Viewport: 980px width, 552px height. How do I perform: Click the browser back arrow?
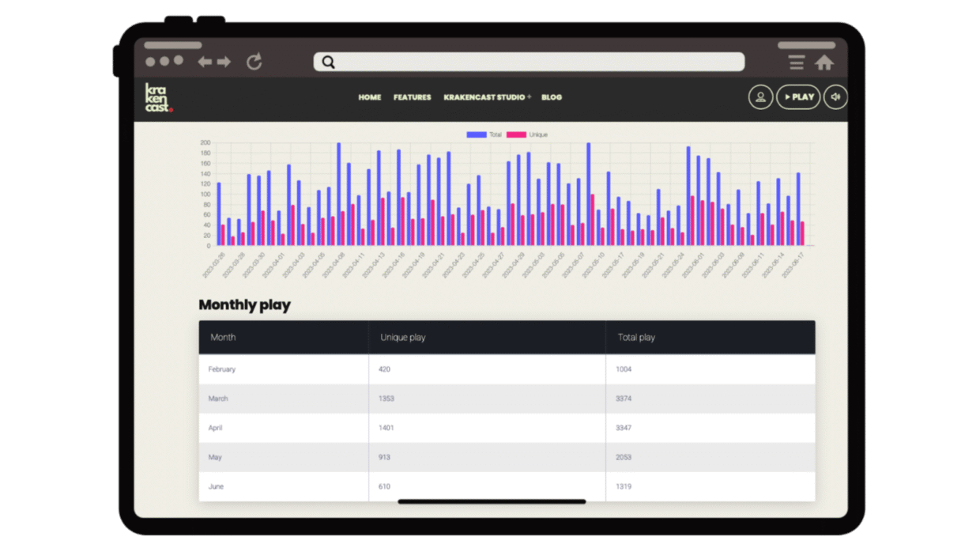coord(205,62)
